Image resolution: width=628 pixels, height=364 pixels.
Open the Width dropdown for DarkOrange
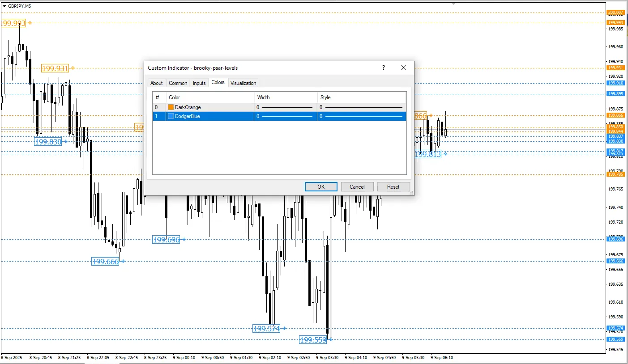tap(286, 107)
